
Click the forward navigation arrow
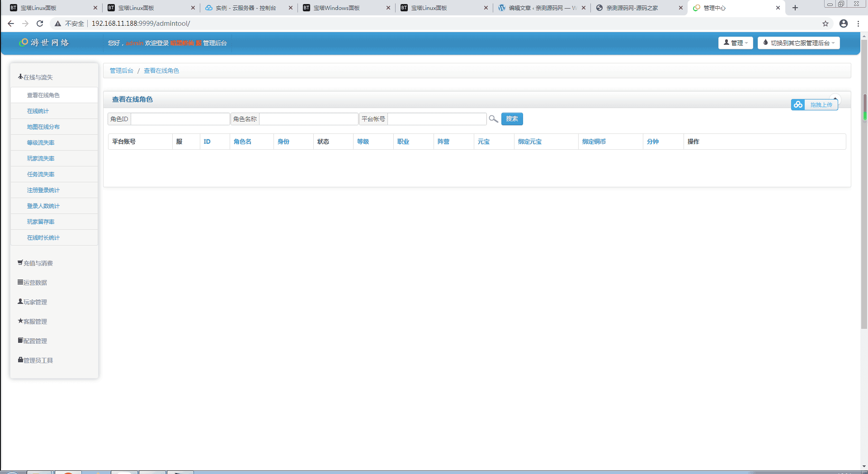click(x=25, y=24)
